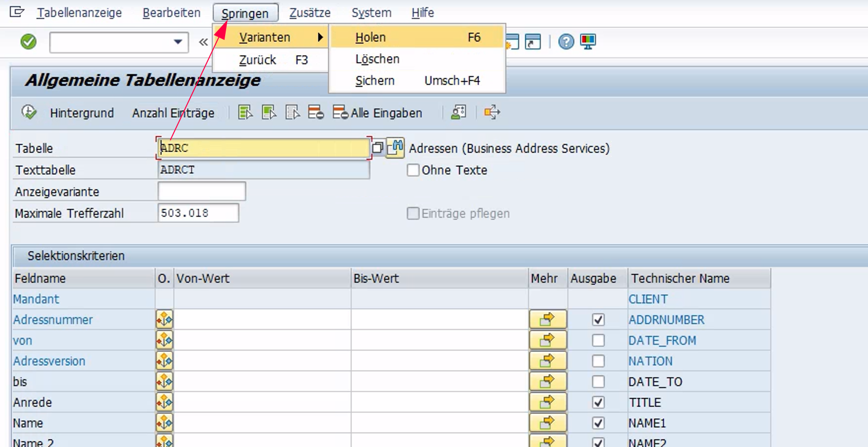The height and width of the screenshot is (447, 868).
Task: Enable the Ohne Texte checkbox
Action: [x=413, y=170]
